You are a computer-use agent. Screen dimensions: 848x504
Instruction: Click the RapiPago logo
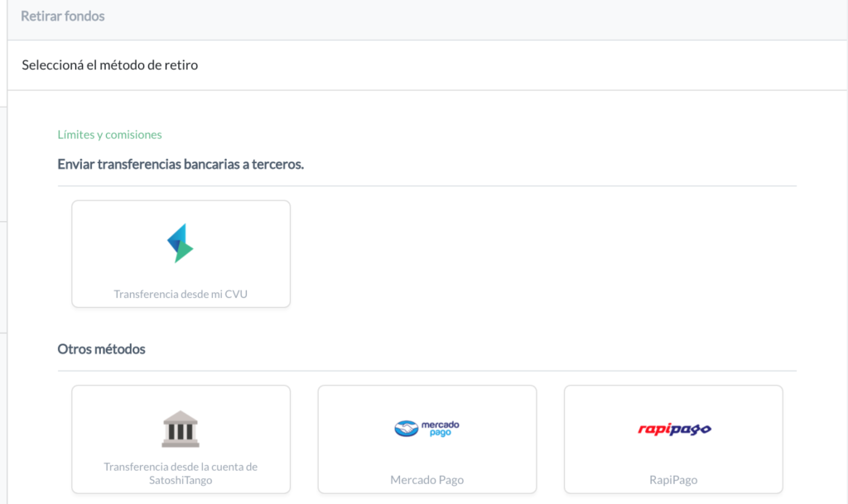tap(674, 429)
